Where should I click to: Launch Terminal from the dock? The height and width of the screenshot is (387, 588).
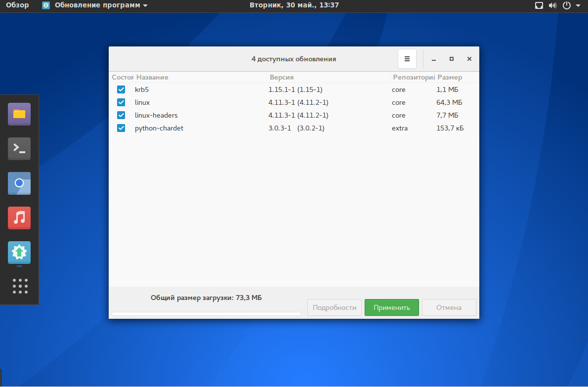click(x=19, y=148)
